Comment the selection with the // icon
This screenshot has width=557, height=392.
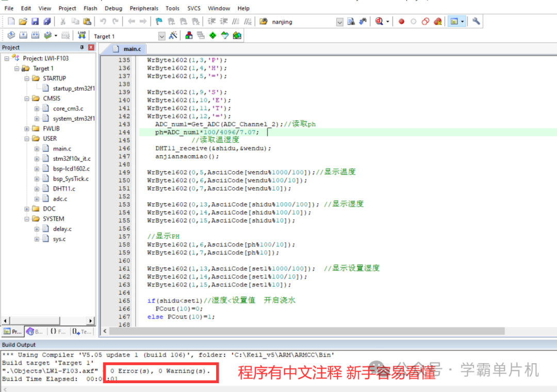[236, 21]
